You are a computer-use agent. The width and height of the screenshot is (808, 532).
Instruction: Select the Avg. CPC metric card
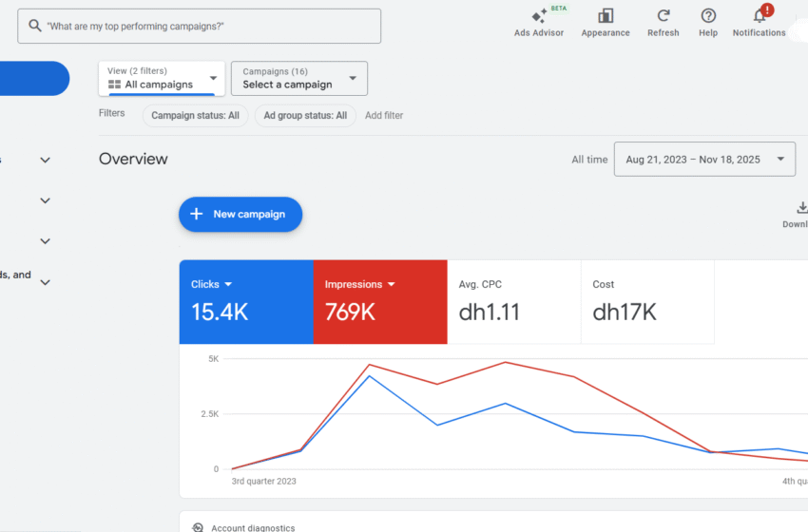coord(513,301)
